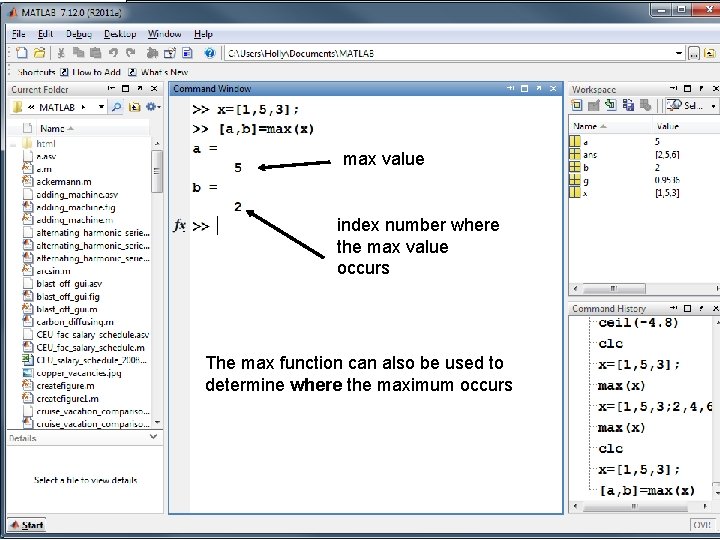This screenshot has height=540, width=720.
Task: Open the Current Folder gear actions menu
Action: (x=153, y=107)
